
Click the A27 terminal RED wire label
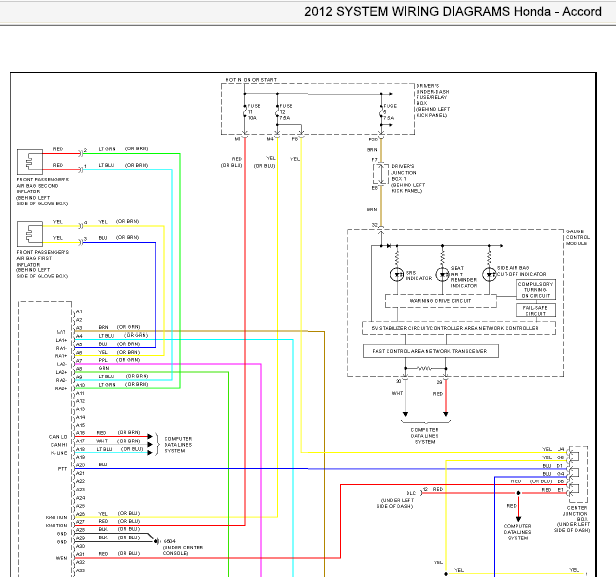coord(103,522)
